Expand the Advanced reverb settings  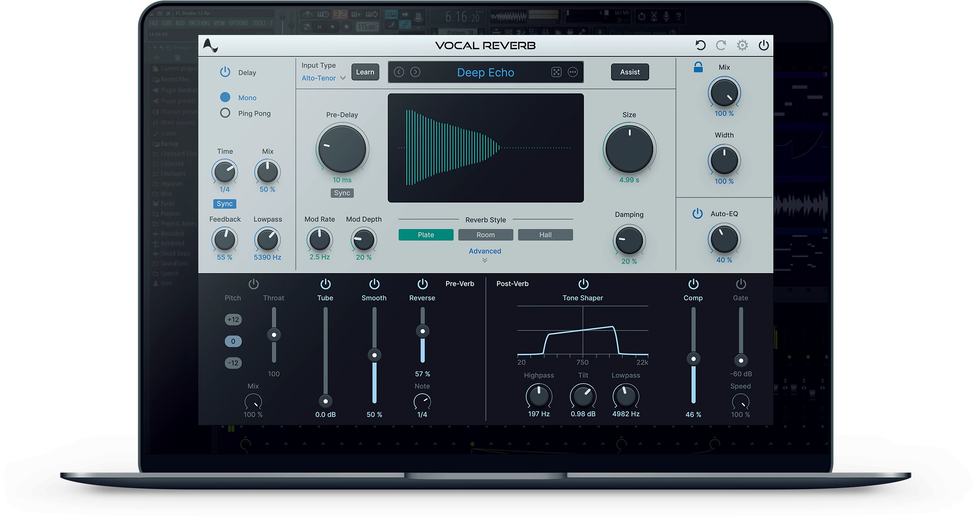pos(485,251)
